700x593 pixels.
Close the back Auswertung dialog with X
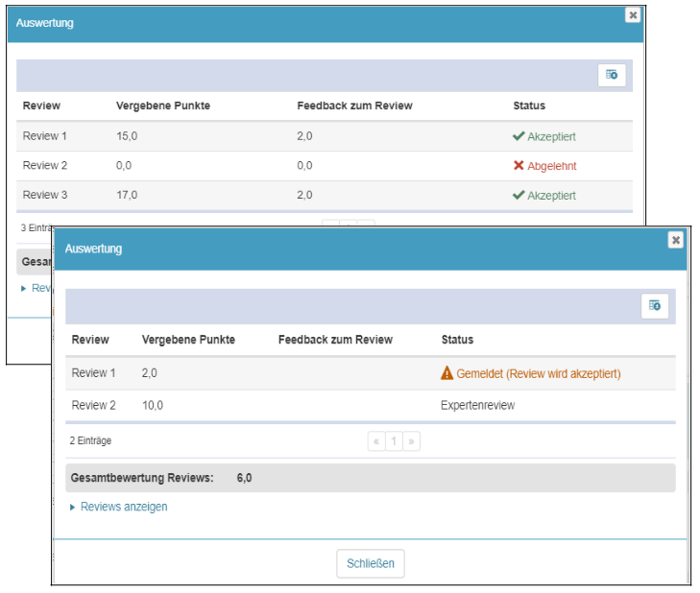(x=632, y=14)
